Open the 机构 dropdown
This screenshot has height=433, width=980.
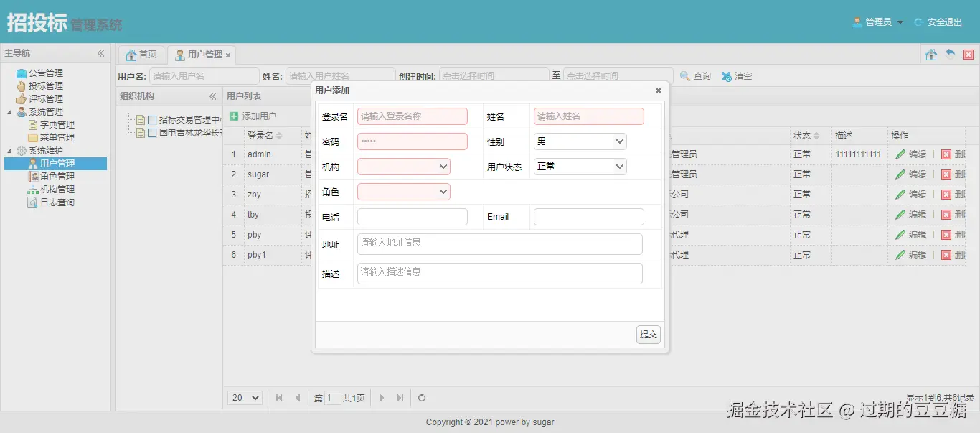click(404, 167)
